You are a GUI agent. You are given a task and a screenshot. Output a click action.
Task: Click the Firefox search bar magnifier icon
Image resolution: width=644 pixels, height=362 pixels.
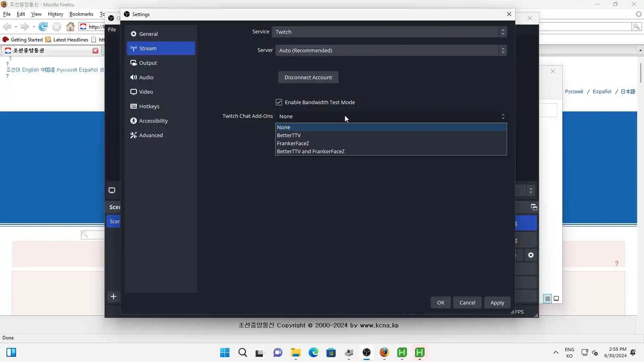[637, 27]
